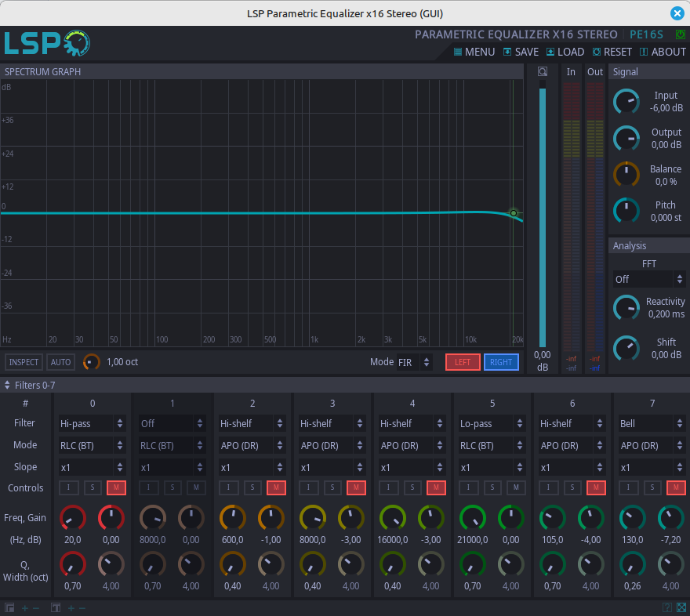
Task: Click filter 2 gain knob at -1,00
Action: coord(271,518)
